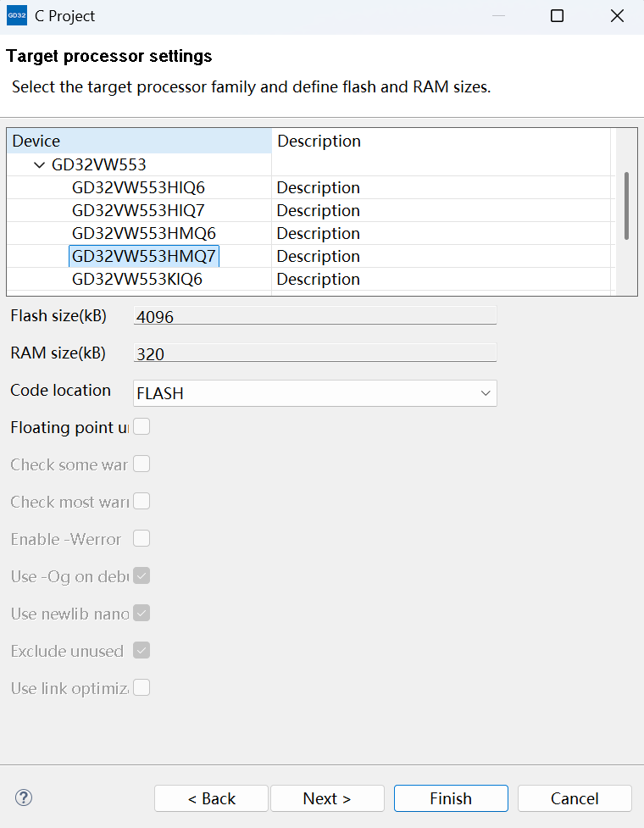Click the Flash size(kB) field

[314, 316]
